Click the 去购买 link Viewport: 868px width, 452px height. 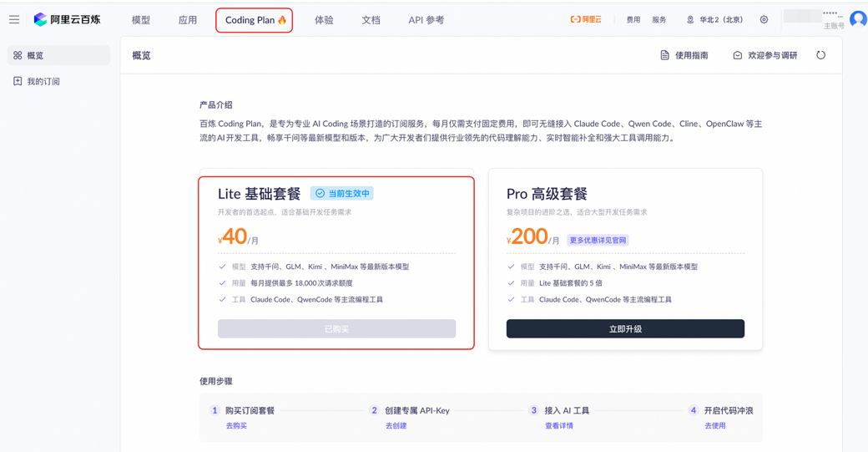236,426
